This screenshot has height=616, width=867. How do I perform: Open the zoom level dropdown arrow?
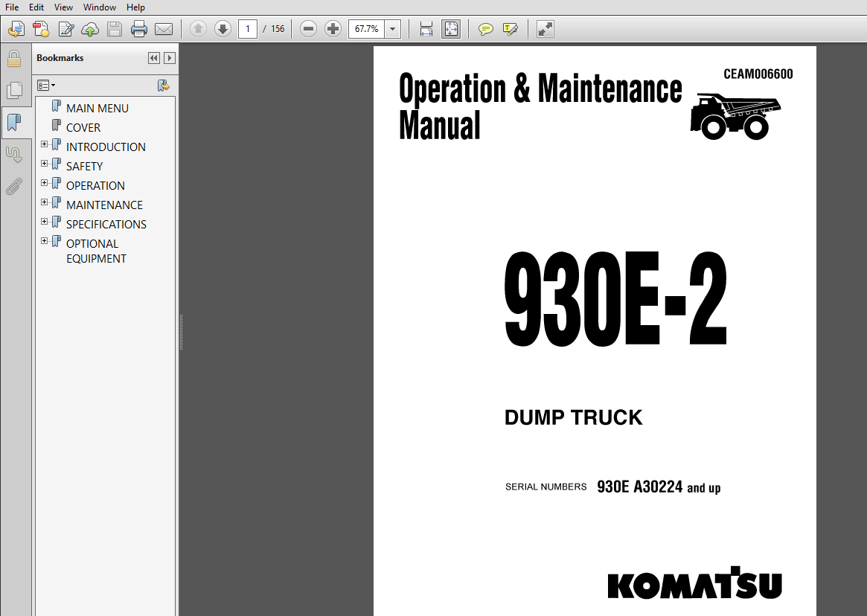[x=393, y=29]
